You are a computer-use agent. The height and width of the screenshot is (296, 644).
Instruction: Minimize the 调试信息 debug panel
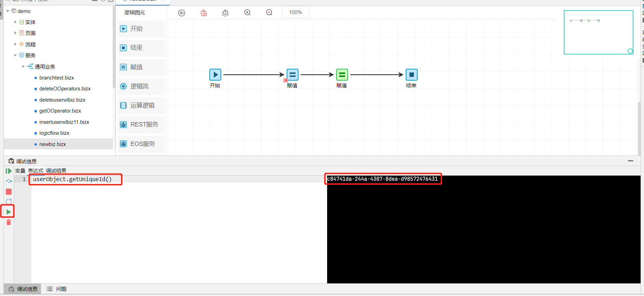point(630,161)
